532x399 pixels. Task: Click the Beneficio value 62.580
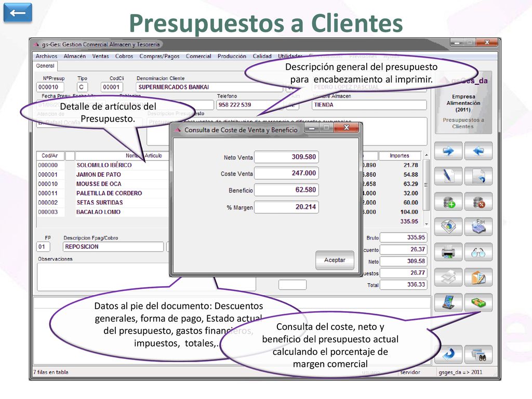click(x=286, y=190)
